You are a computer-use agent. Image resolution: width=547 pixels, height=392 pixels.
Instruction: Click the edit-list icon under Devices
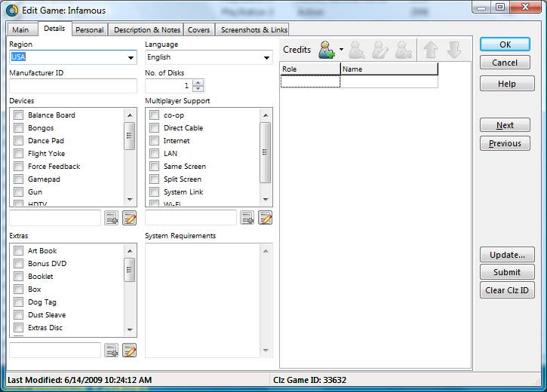click(x=130, y=218)
